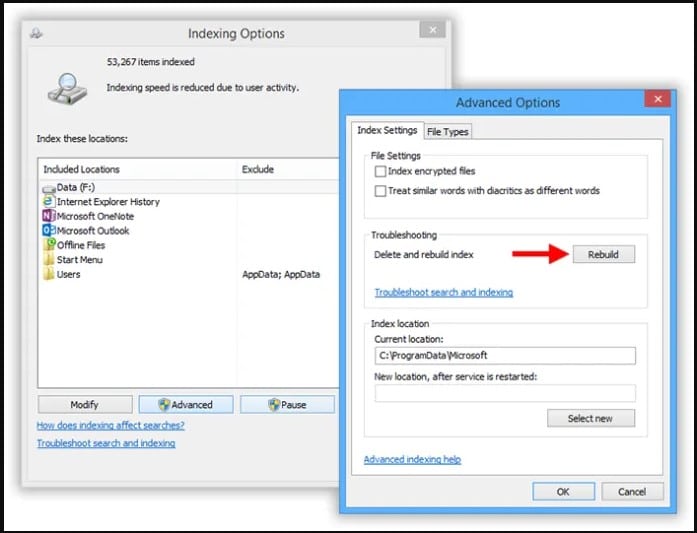
Task: Close the Indexing Options window
Action: click(433, 30)
